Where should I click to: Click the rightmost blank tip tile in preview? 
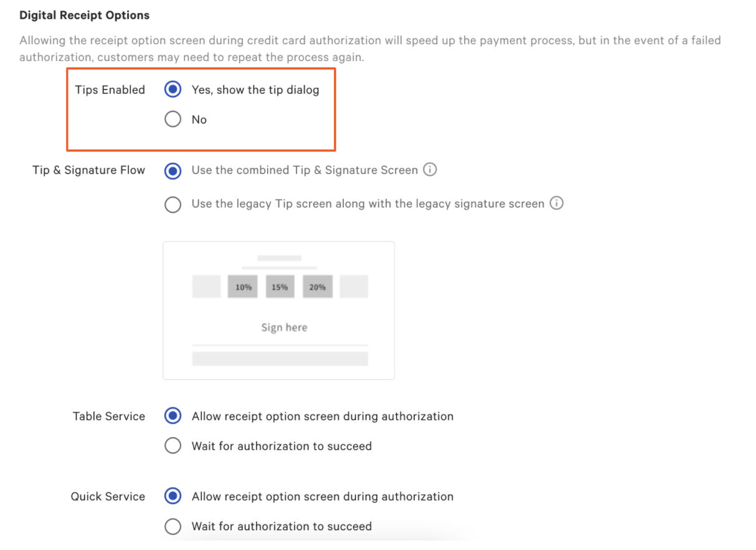(354, 286)
